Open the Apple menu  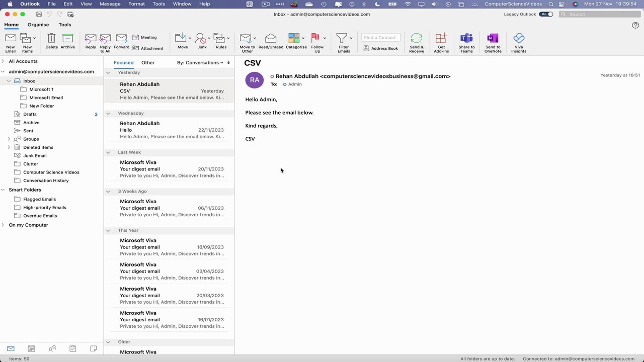10,4
